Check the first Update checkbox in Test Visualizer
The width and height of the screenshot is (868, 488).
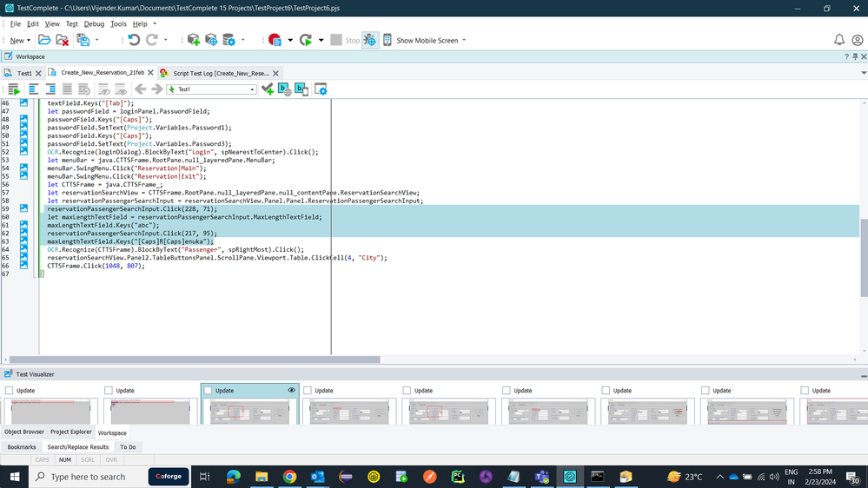9,391
